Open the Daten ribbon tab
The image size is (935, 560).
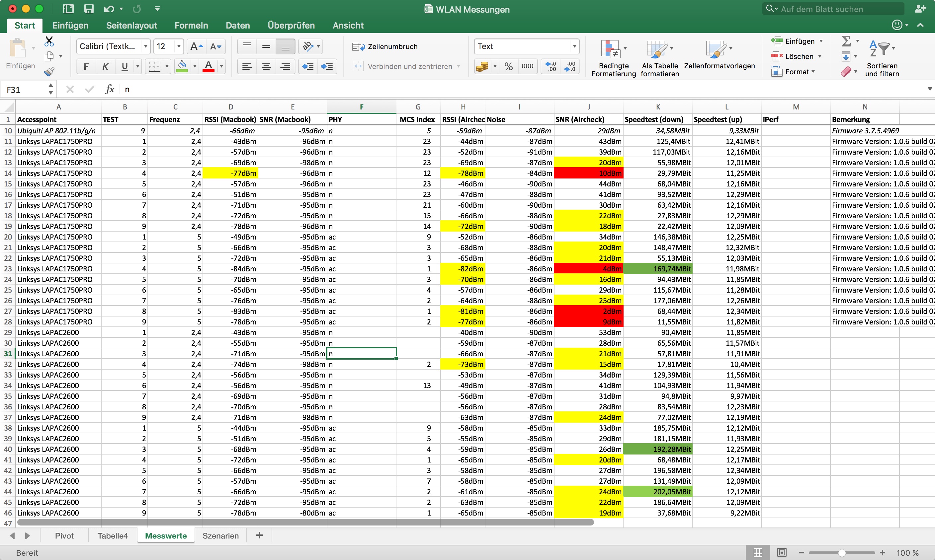tap(237, 25)
